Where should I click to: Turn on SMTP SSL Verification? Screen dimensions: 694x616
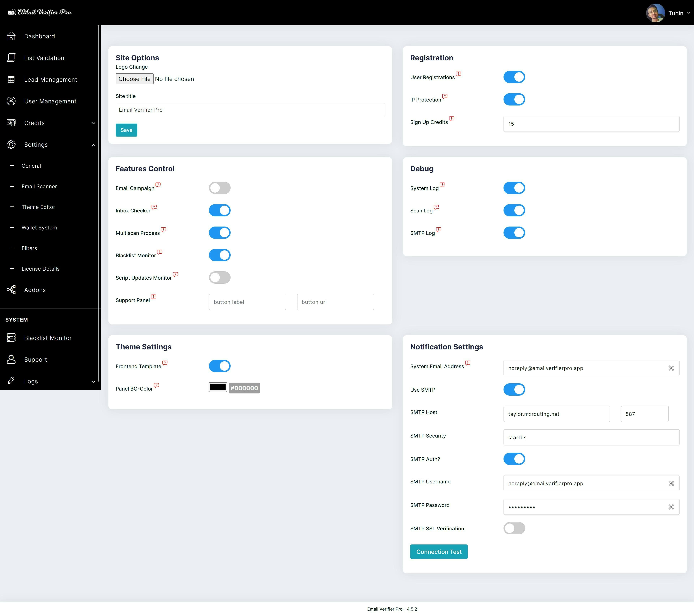pos(514,528)
